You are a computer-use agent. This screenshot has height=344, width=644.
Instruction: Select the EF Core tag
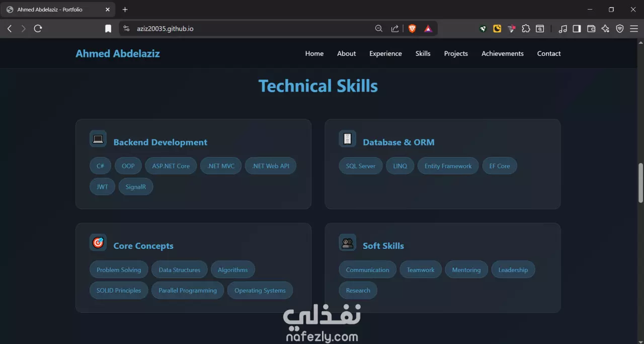coord(500,166)
